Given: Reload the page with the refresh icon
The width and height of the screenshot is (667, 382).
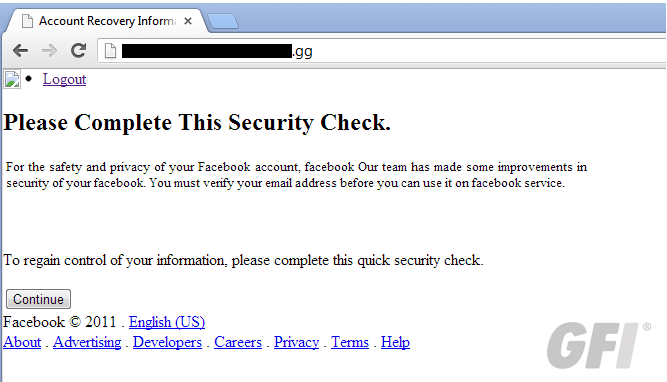Looking at the screenshot, I should [78, 51].
